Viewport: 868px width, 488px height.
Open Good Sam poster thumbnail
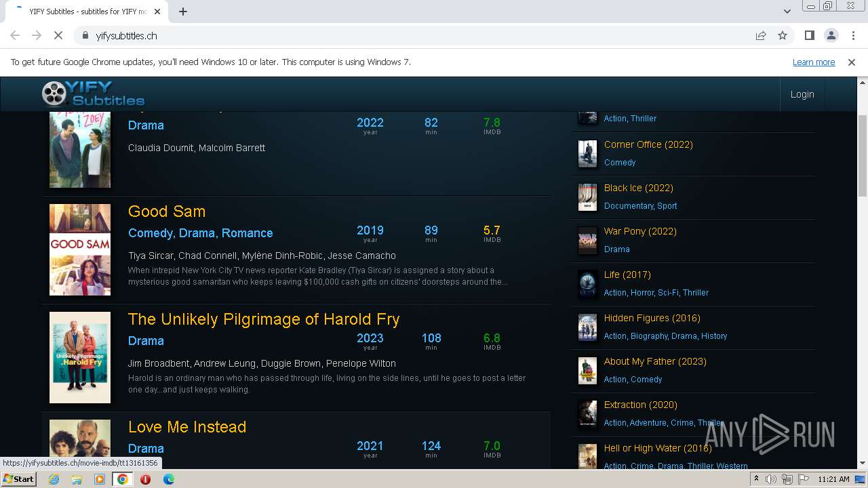click(80, 249)
